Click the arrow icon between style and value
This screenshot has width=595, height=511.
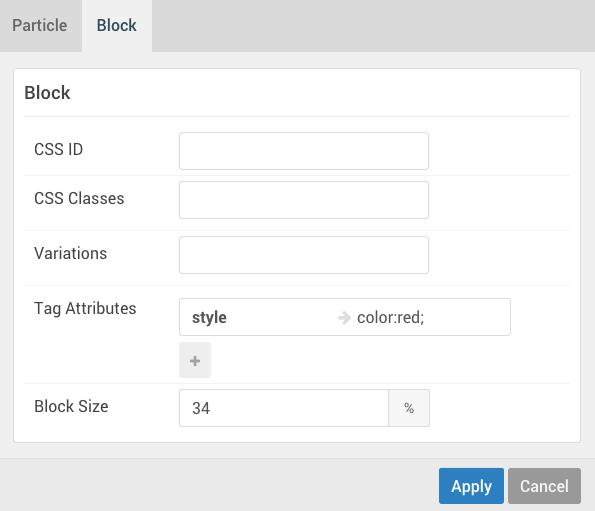pyautogui.click(x=345, y=318)
